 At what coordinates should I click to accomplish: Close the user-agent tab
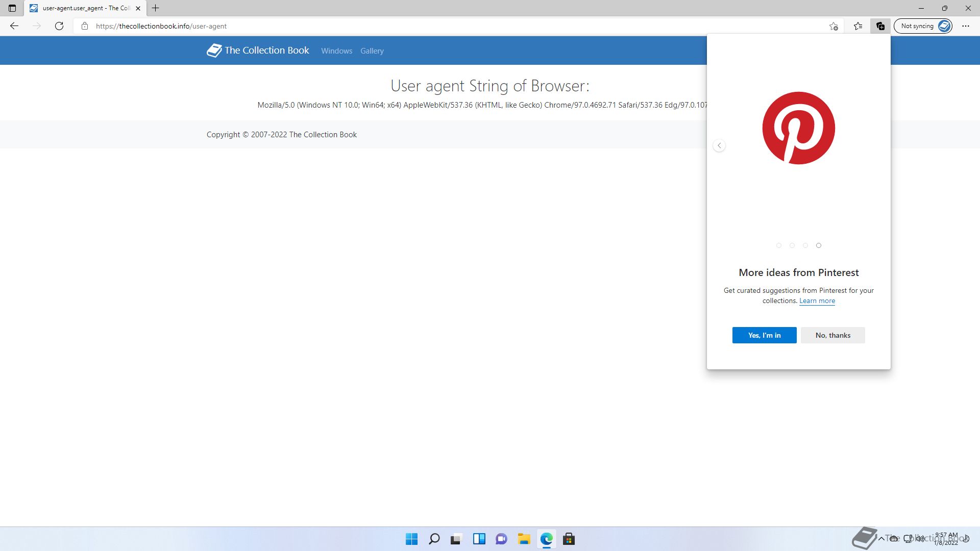(138, 8)
